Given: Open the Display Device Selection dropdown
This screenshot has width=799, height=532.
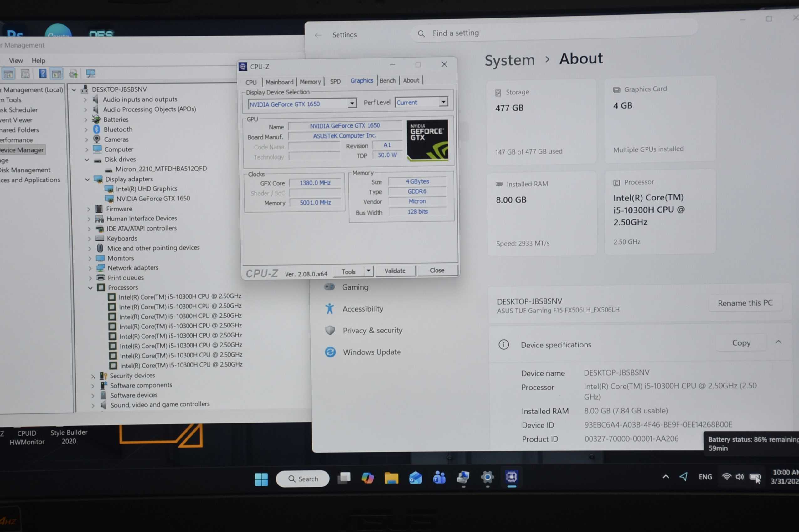Looking at the screenshot, I should point(352,103).
